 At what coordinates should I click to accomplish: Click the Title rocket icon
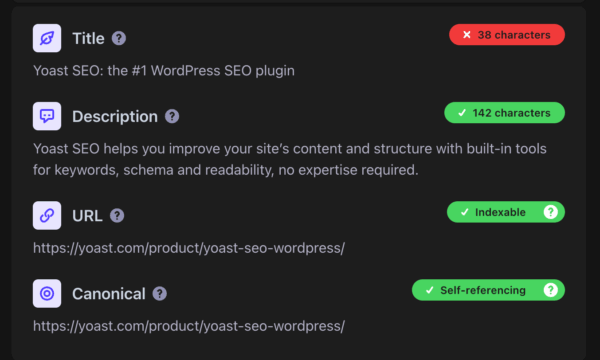[x=47, y=38]
